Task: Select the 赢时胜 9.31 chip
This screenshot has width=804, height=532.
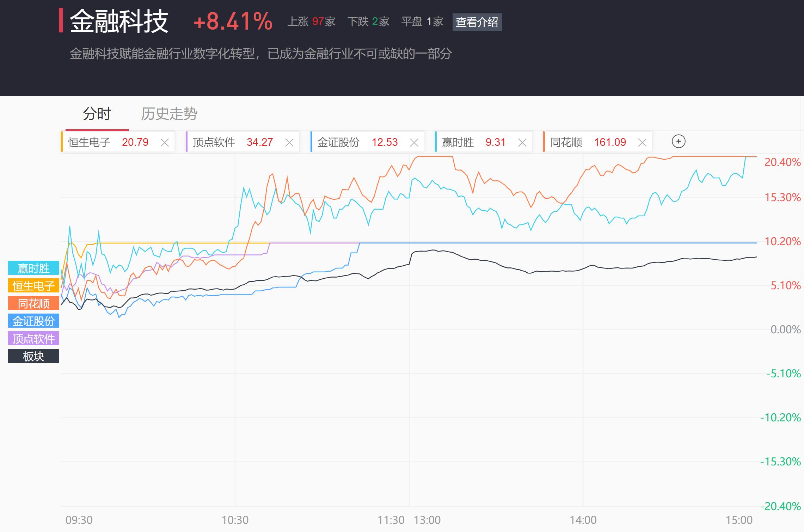Action: click(484, 142)
